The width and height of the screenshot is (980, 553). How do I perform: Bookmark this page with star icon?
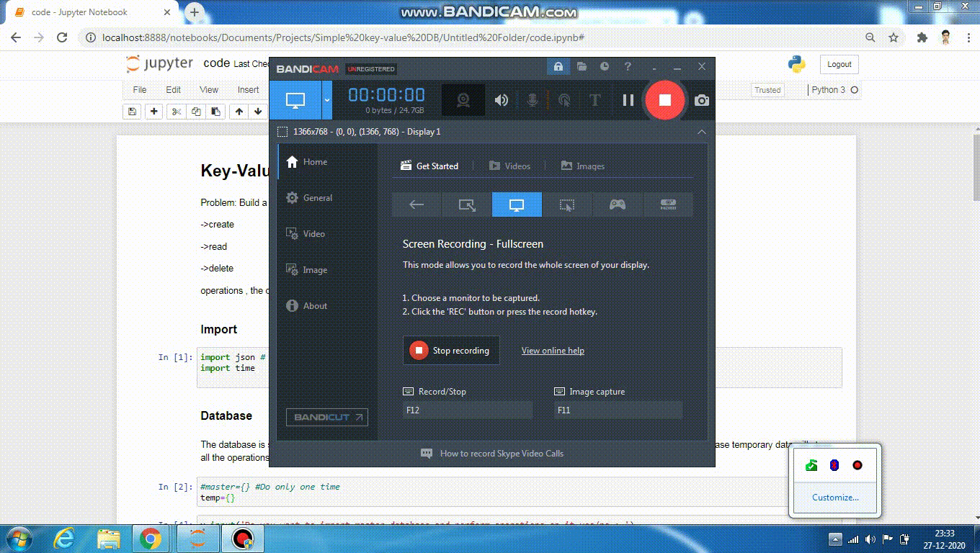(894, 37)
